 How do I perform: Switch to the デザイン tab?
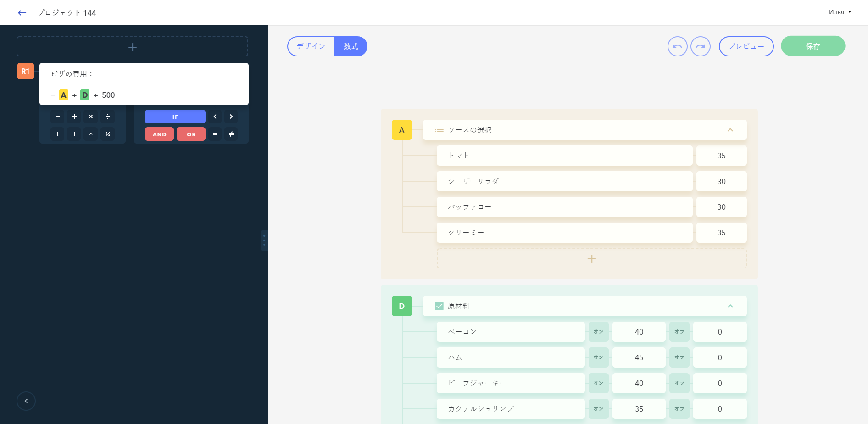[x=311, y=46]
